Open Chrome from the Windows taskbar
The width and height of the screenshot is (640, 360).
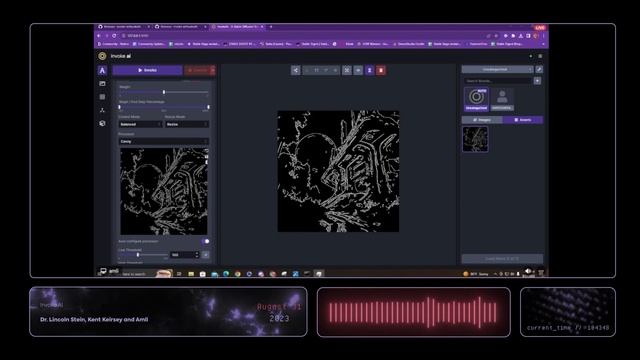(x=238, y=274)
